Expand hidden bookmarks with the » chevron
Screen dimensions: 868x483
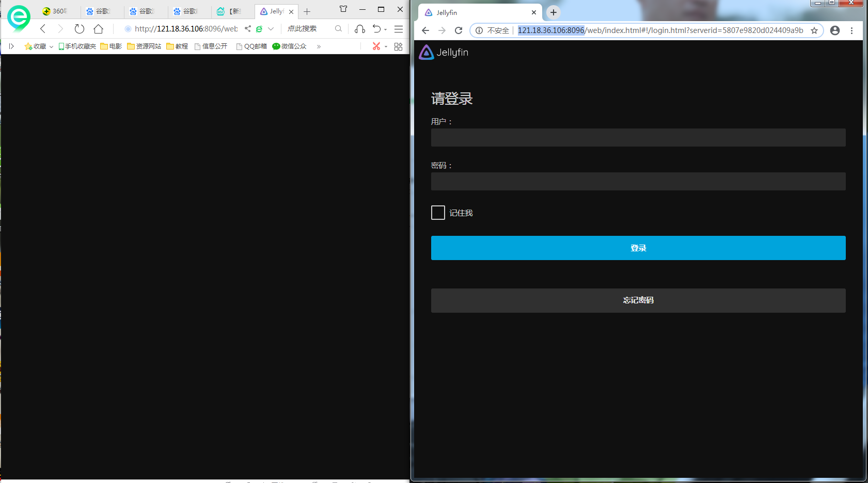(319, 46)
